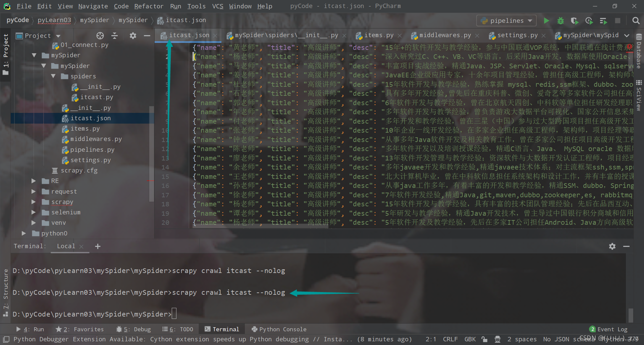The image size is (644, 345).
Task: Open the Tools menu
Action: tap(196, 6)
